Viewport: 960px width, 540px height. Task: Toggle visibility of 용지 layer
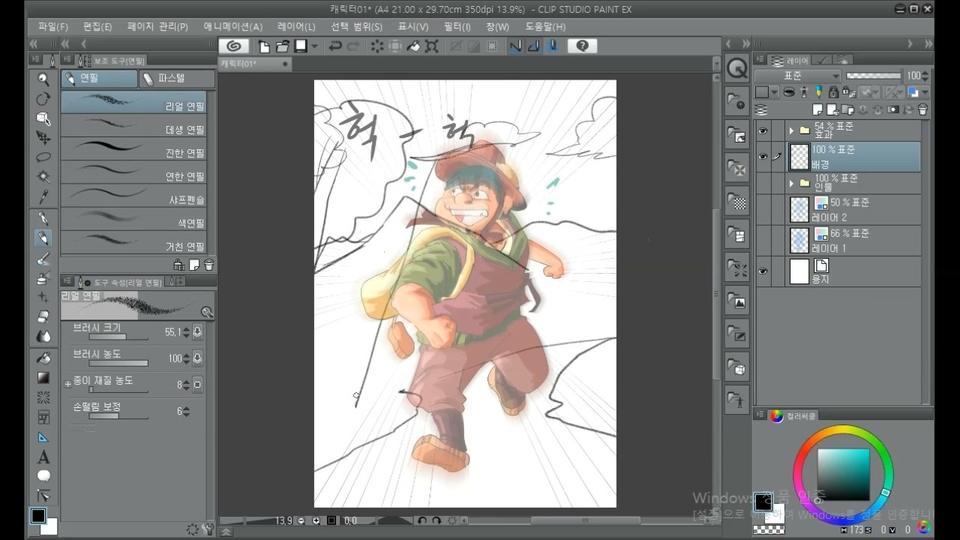tap(763, 271)
